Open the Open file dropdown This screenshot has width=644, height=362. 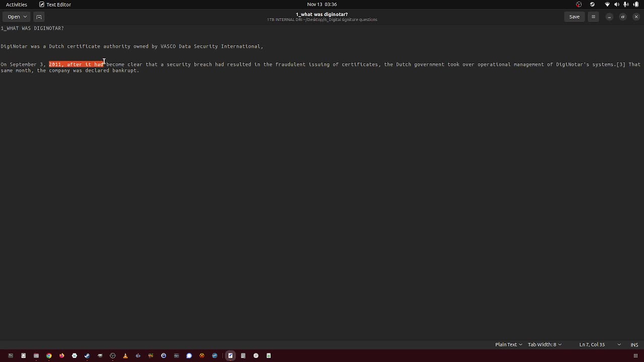pyautogui.click(x=17, y=17)
